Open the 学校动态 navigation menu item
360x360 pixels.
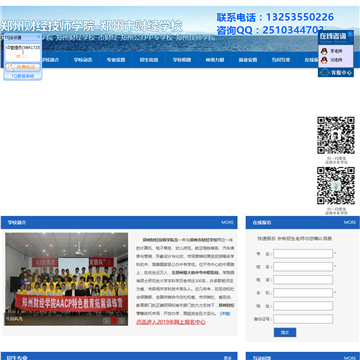click(x=83, y=60)
